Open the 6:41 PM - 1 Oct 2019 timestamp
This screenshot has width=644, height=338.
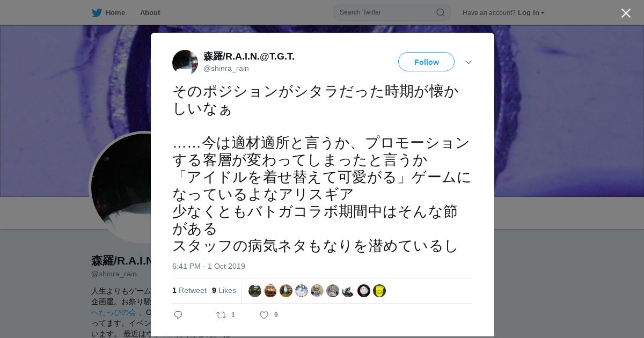pyautogui.click(x=209, y=266)
